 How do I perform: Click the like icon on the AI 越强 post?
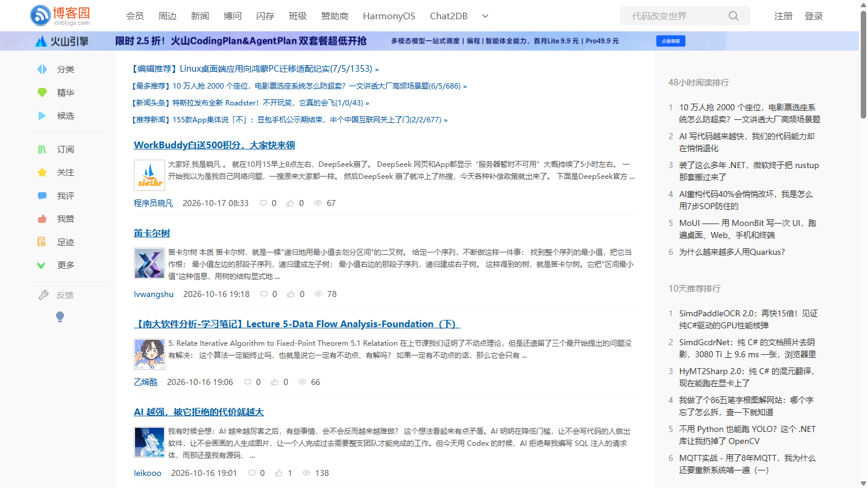[x=278, y=473]
